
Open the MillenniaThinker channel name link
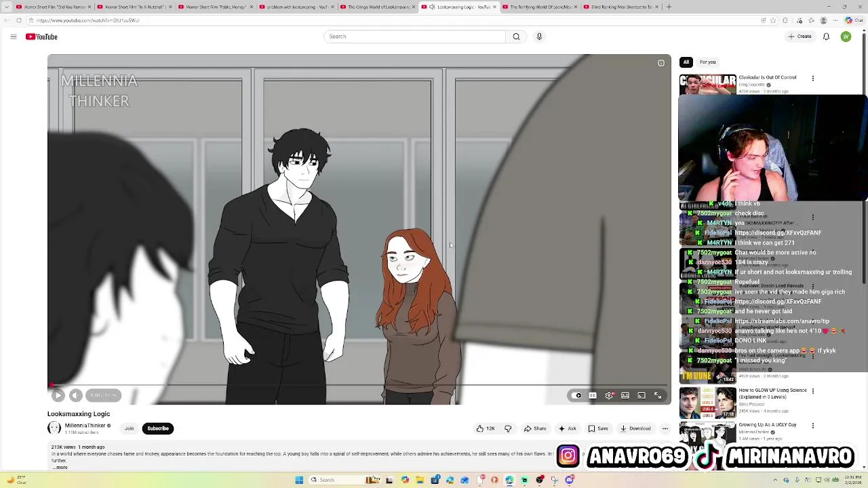(x=85, y=426)
